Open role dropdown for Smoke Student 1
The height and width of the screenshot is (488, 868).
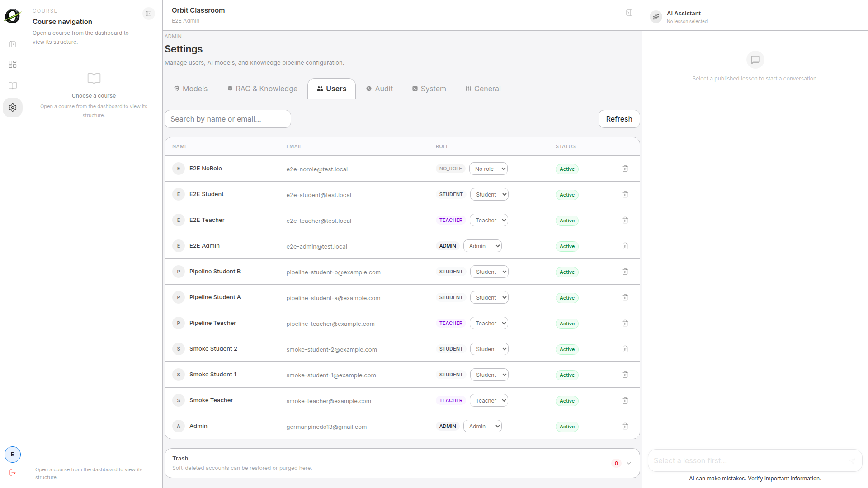489,375
